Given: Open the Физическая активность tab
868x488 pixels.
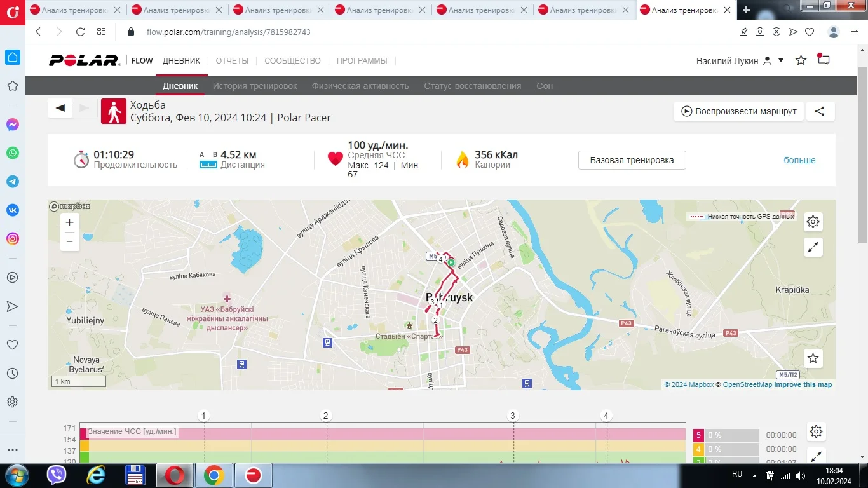Looking at the screenshot, I should tap(360, 86).
